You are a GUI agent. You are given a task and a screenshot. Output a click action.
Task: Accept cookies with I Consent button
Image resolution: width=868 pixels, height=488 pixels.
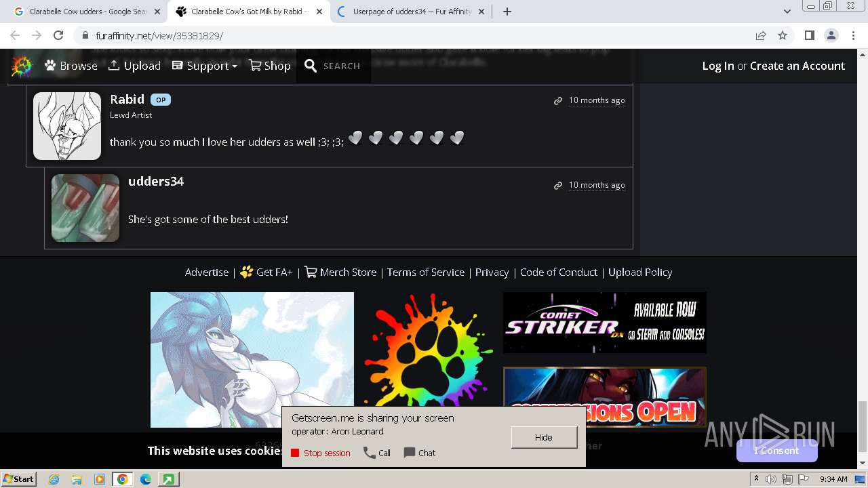[x=777, y=451]
